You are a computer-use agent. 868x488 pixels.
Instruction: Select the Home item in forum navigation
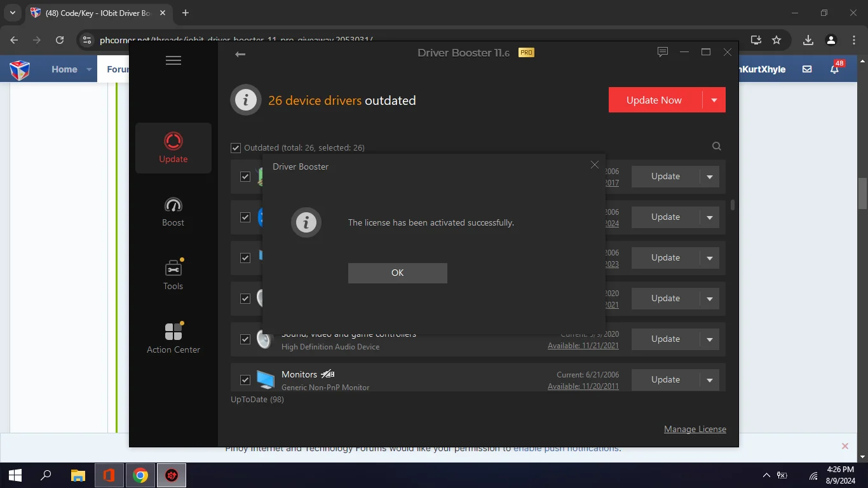[64, 69]
